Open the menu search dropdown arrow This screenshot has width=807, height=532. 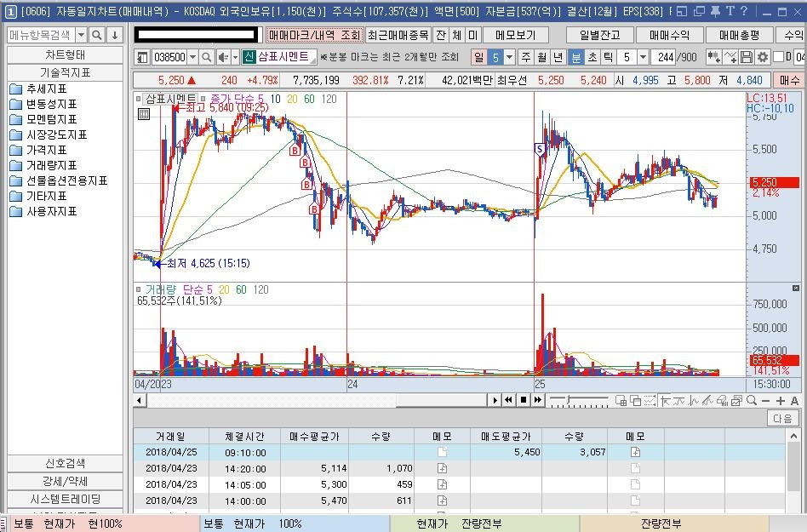click(x=82, y=35)
